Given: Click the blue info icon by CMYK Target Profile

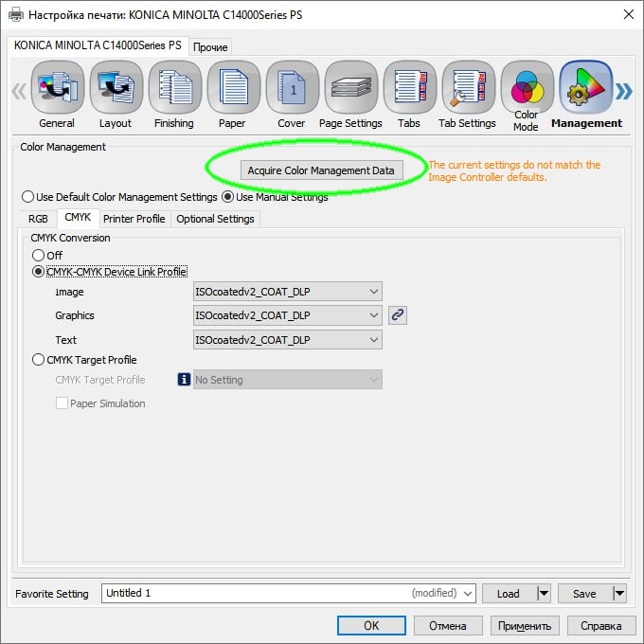Looking at the screenshot, I should (x=184, y=379).
